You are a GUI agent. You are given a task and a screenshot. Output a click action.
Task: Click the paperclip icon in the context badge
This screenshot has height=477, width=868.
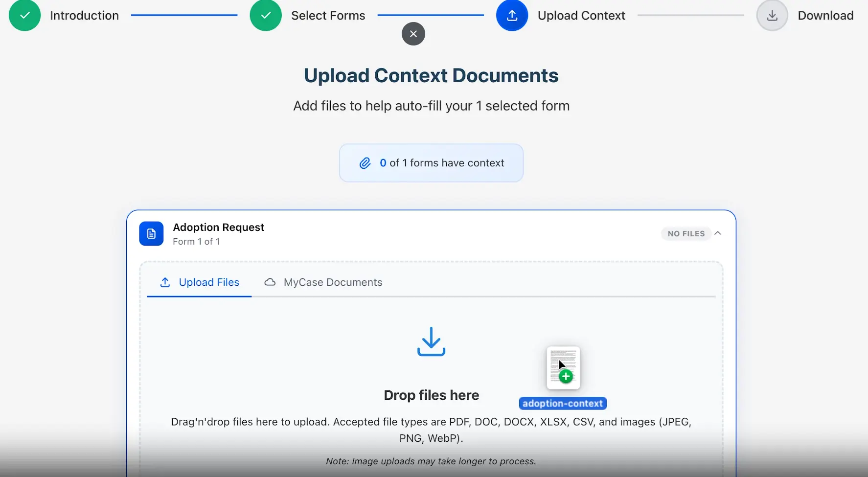[365, 163]
